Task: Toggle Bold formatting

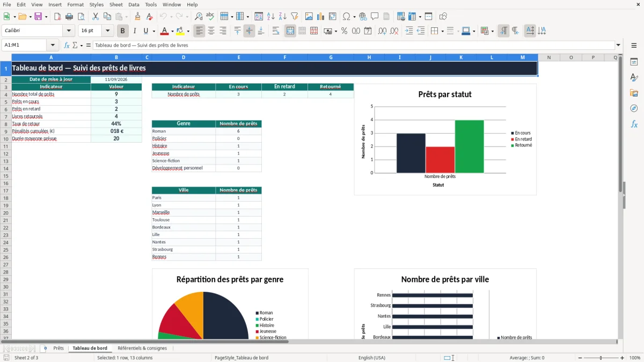Action: [x=123, y=31]
